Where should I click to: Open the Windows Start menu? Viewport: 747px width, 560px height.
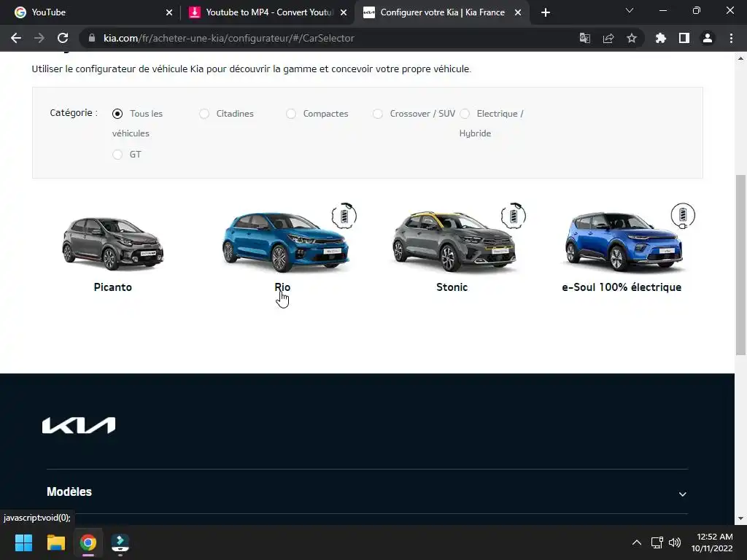point(23,542)
